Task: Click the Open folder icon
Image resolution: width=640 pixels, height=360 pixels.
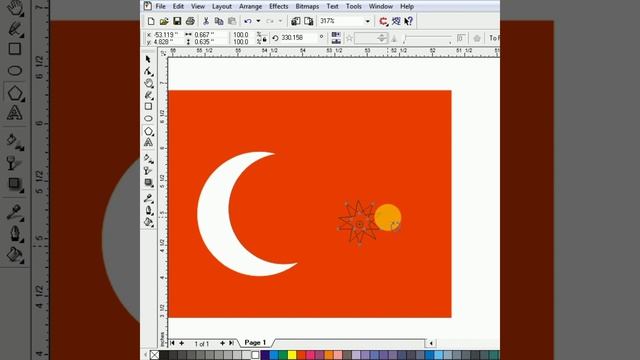Action: (164, 21)
